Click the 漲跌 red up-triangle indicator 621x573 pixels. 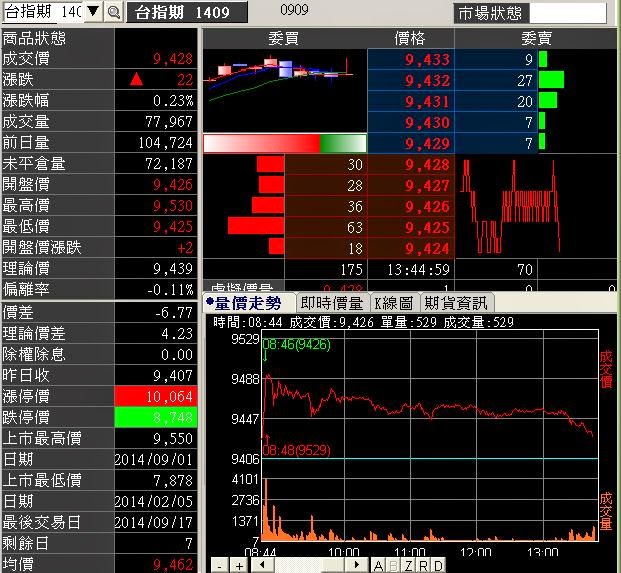coord(136,79)
